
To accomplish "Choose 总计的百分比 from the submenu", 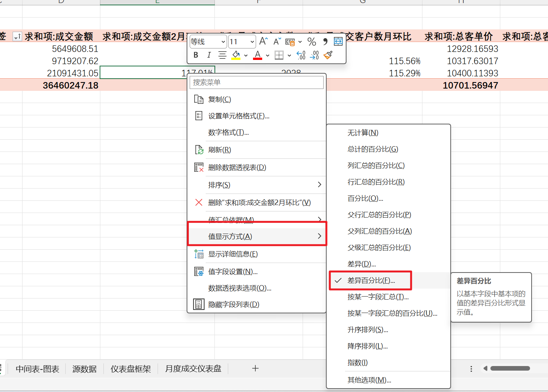I will (373, 149).
